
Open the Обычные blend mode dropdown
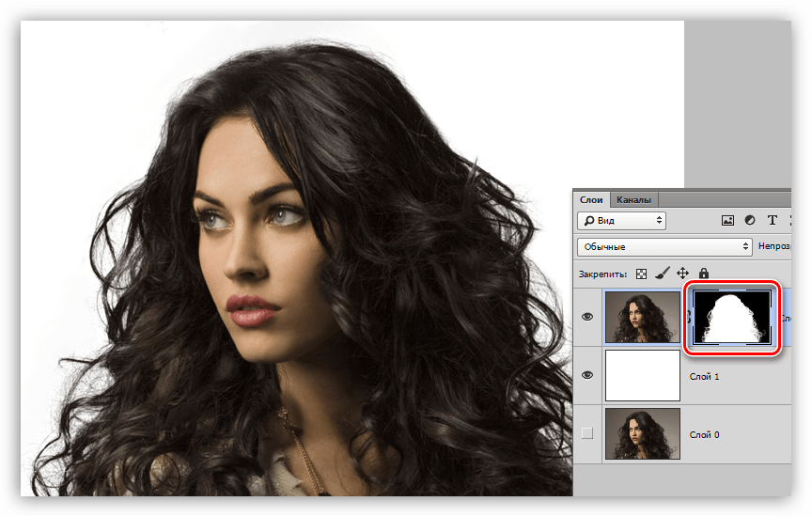(x=665, y=246)
